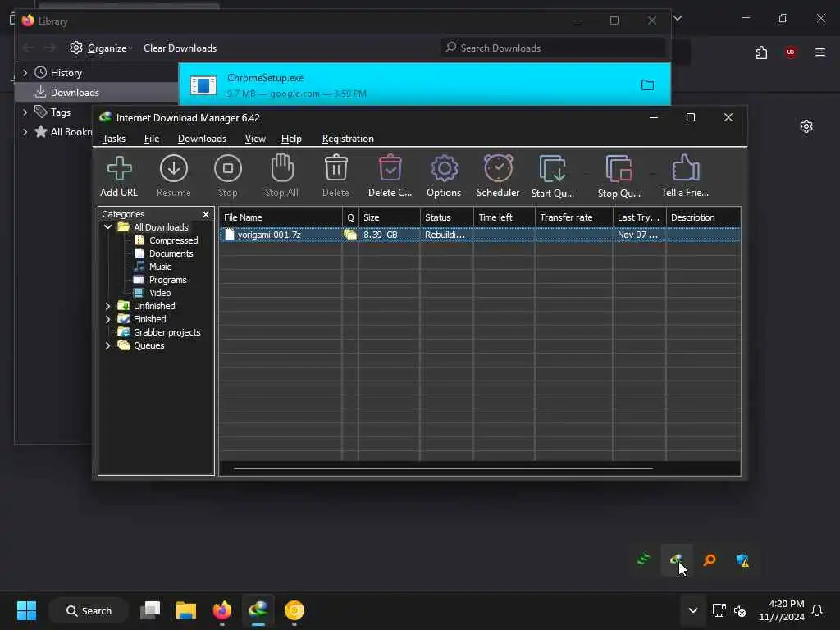Expand Tags in Library sidebar

[x=25, y=112]
